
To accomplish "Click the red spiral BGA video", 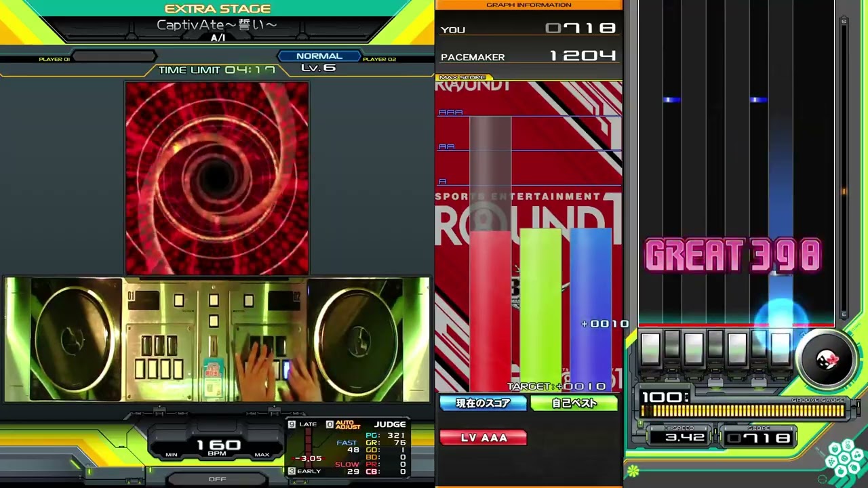I will pos(217,178).
